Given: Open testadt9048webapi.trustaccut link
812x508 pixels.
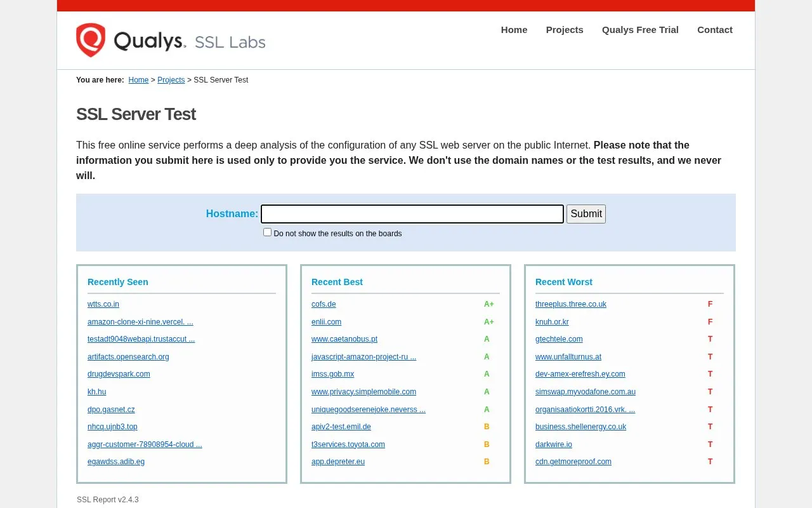Looking at the screenshot, I should pos(141,339).
